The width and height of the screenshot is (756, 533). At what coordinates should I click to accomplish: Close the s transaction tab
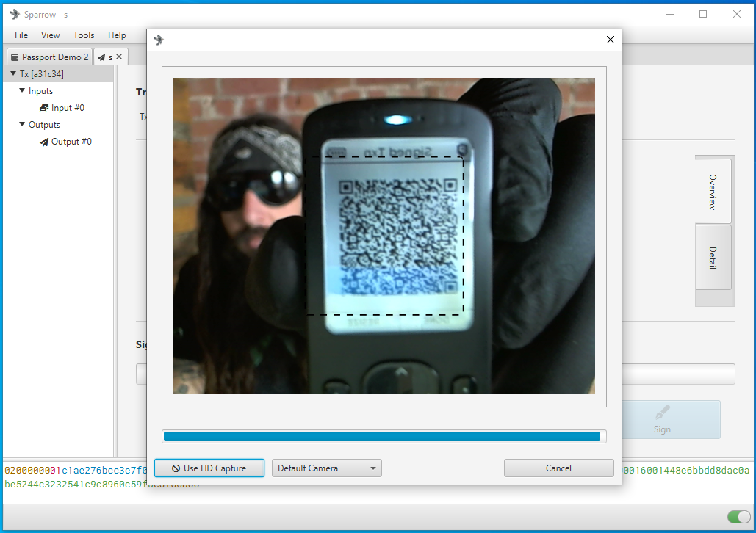pyautogui.click(x=119, y=57)
